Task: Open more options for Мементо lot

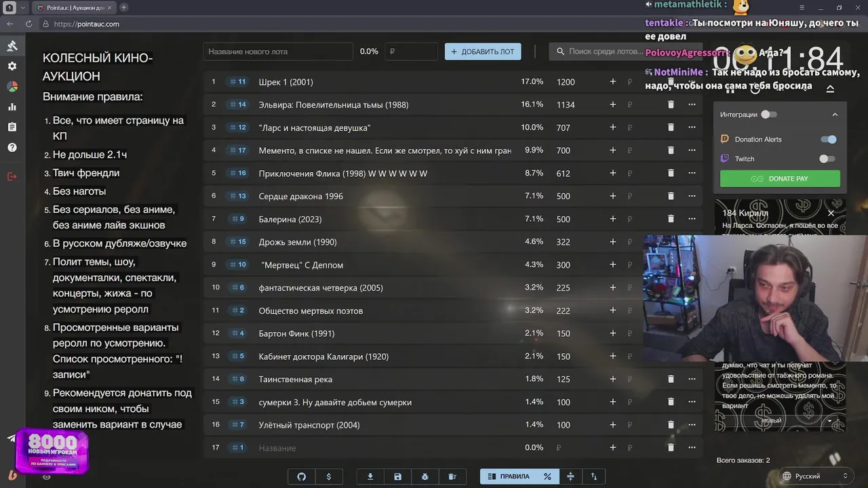Action: [x=692, y=150]
